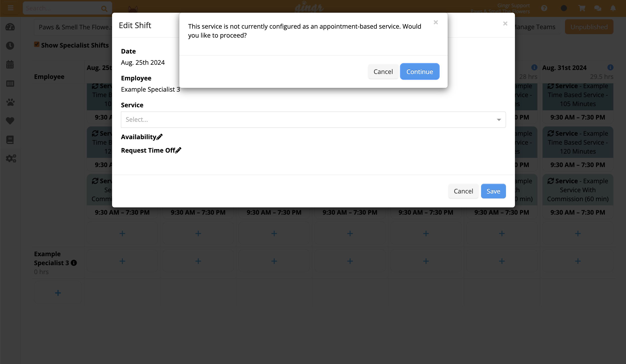Screen dimensions: 626x364
Task: Open the hamburger menu in the top bar
Action: coord(10,8)
